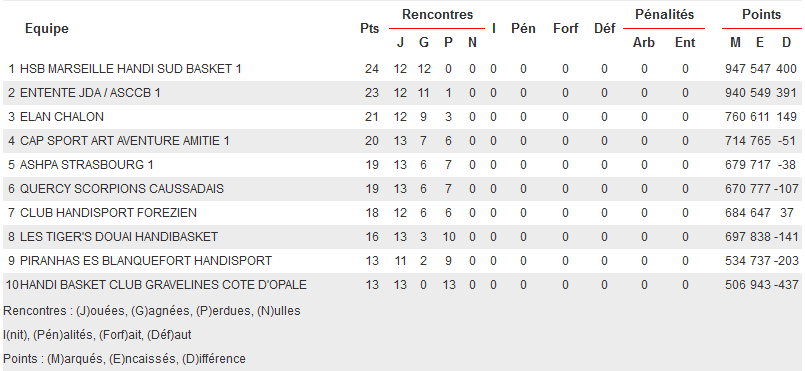This screenshot has width=805, height=371.
Task: Select HSB MARSEILLE HANDI SUD BASKET 1
Action: pyautogui.click(x=130, y=69)
